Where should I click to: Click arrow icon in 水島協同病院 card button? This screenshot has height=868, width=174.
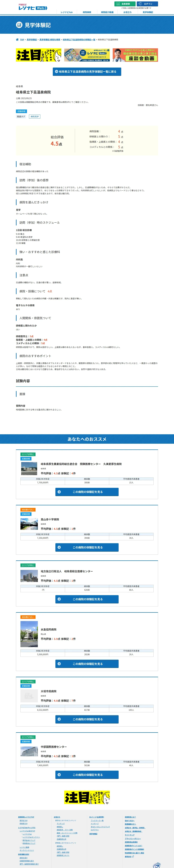click(59, 664)
